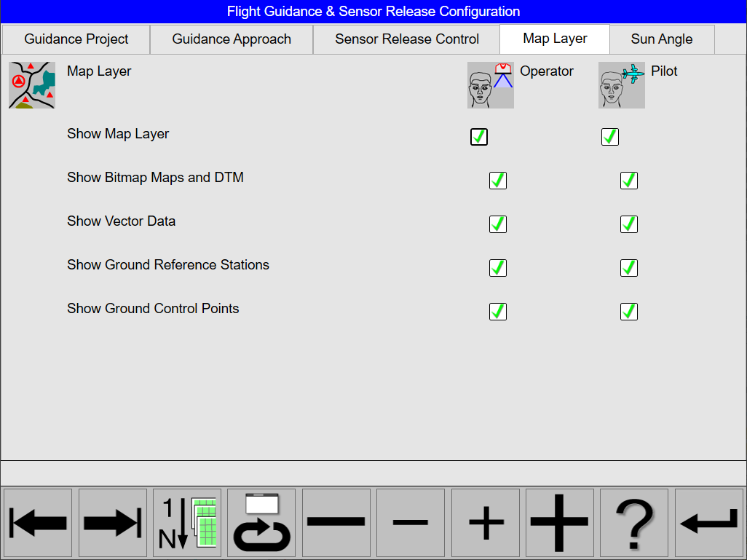Open help with the question mark icon

(633, 523)
